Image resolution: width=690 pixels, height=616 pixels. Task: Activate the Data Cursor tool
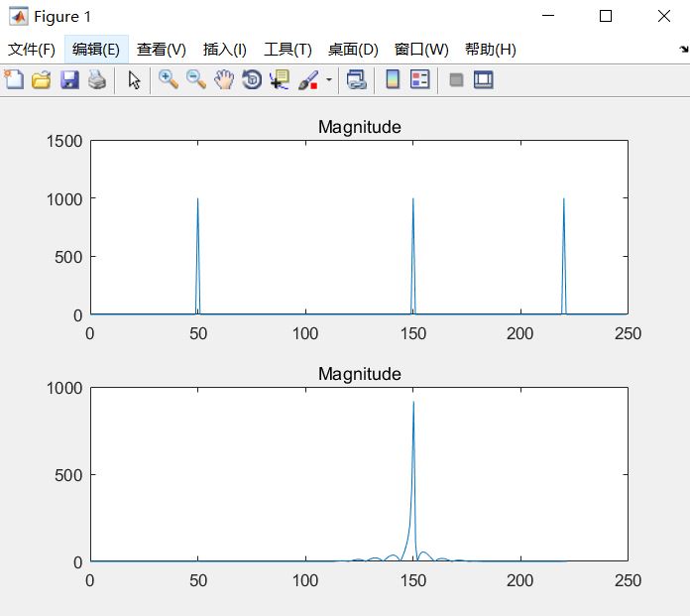tap(280, 79)
